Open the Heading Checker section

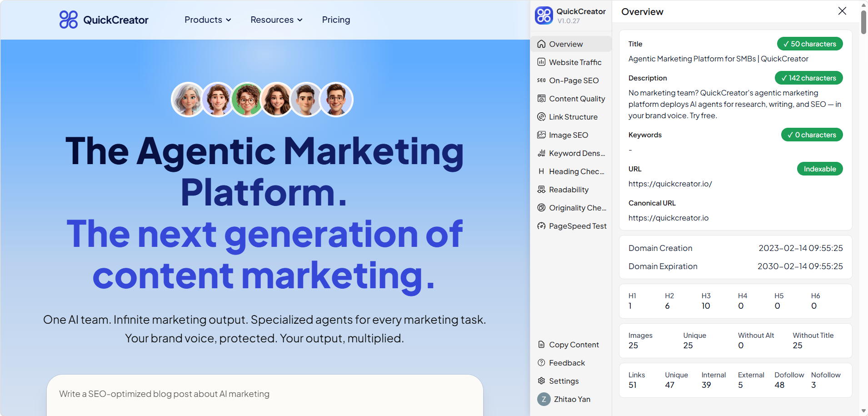pyautogui.click(x=576, y=171)
